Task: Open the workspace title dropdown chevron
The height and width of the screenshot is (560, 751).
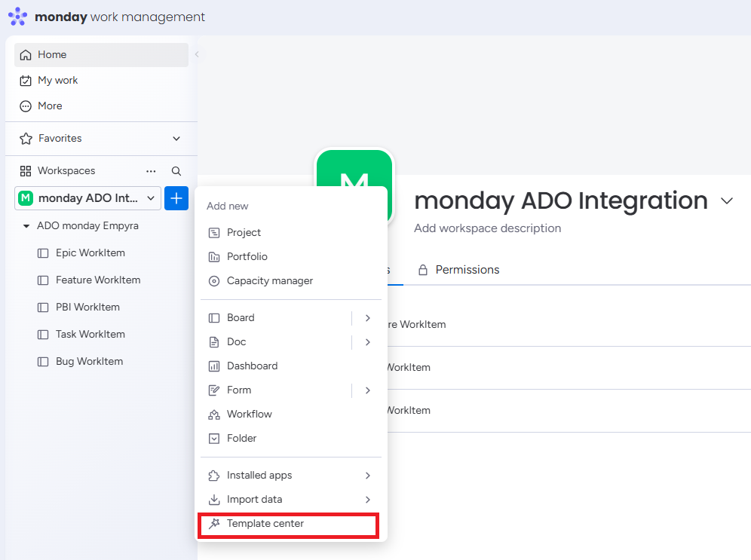Action: point(727,201)
